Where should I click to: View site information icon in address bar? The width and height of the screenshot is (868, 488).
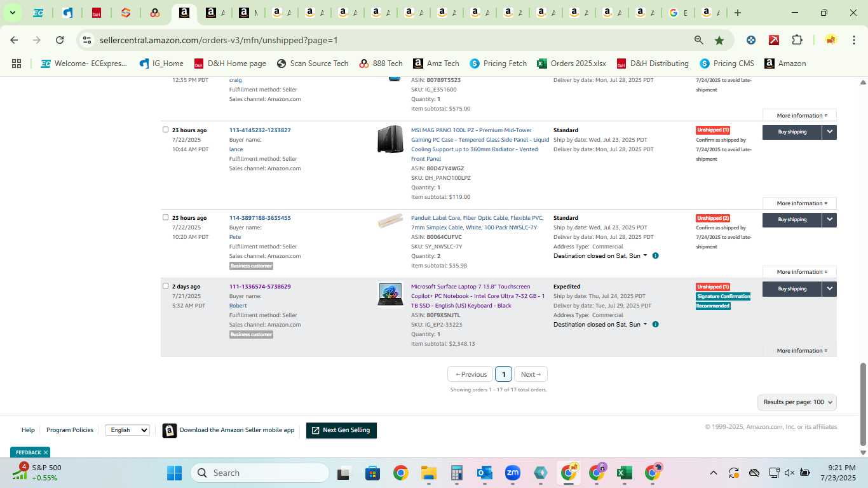(x=87, y=40)
